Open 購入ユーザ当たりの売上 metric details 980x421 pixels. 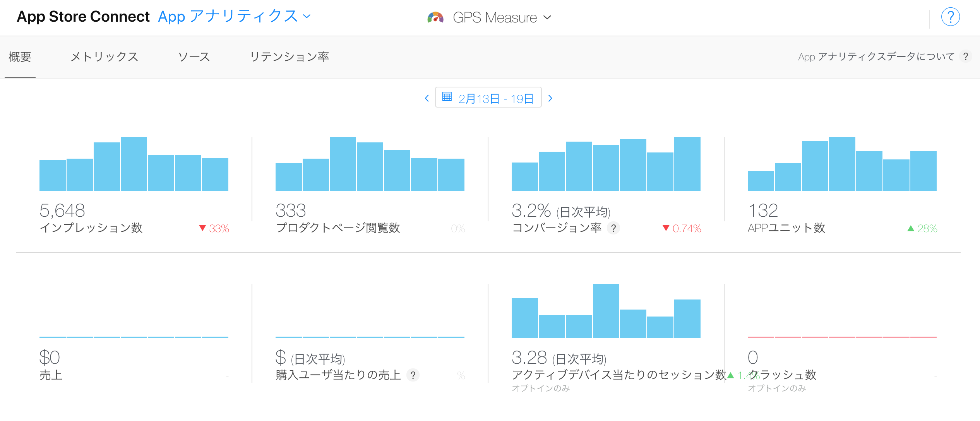tap(338, 375)
